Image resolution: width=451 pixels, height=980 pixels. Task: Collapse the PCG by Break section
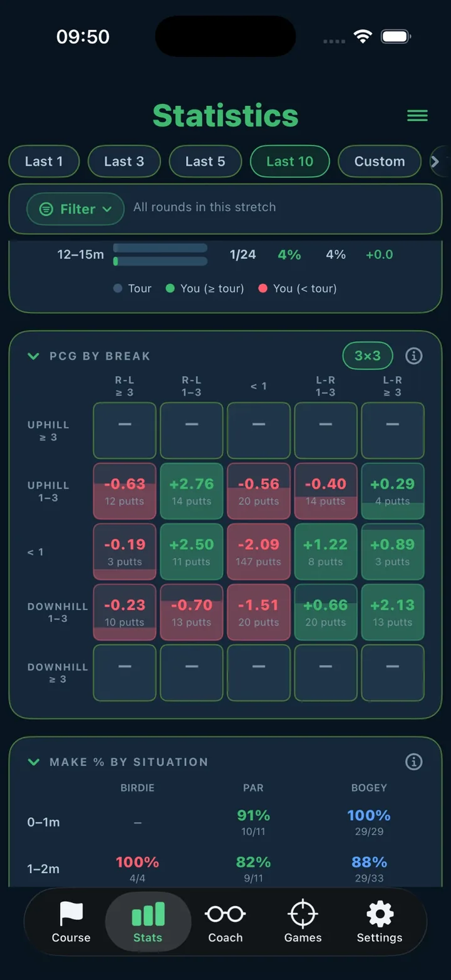33,356
